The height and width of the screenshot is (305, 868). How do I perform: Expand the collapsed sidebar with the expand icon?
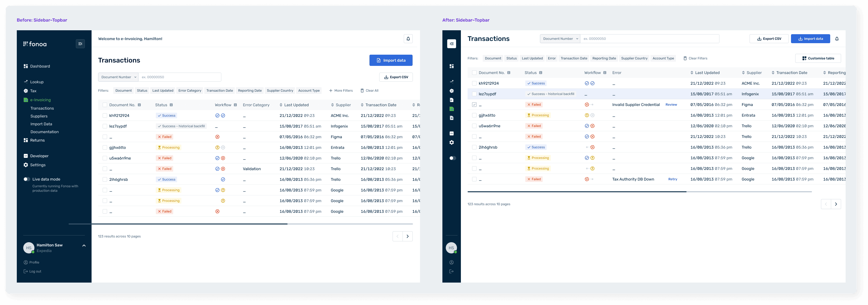[x=452, y=44]
